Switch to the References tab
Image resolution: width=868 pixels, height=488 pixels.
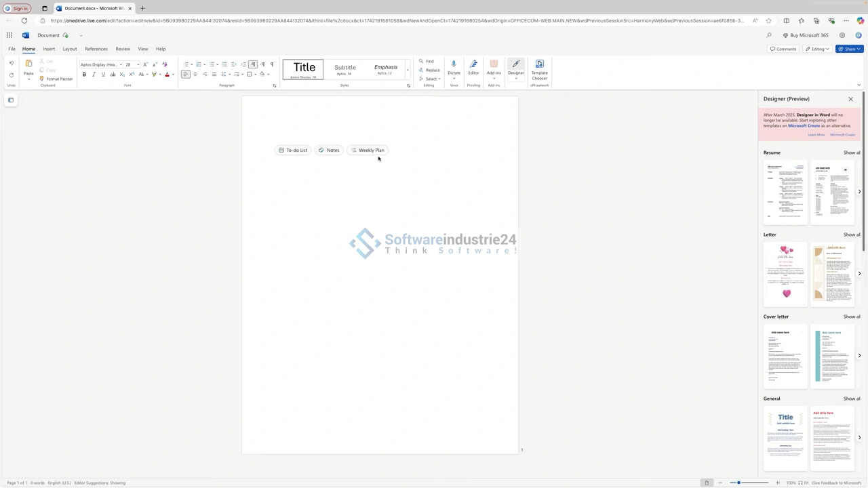(96, 49)
